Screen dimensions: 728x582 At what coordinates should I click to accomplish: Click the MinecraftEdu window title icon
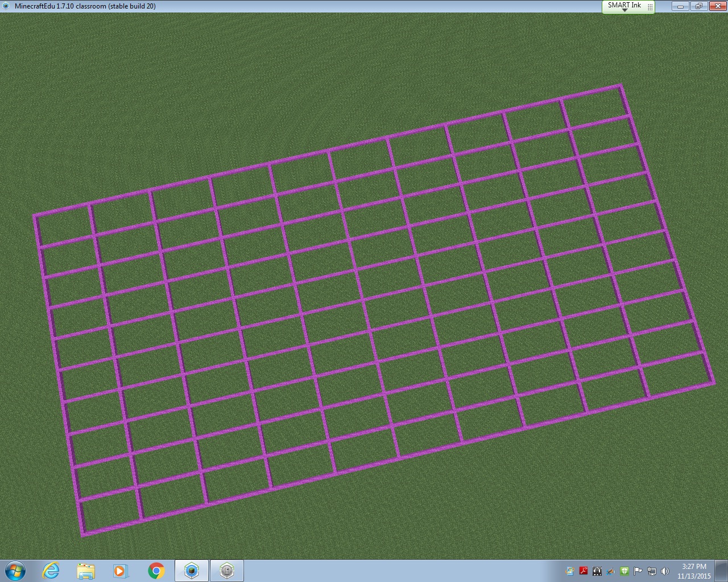click(x=6, y=6)
